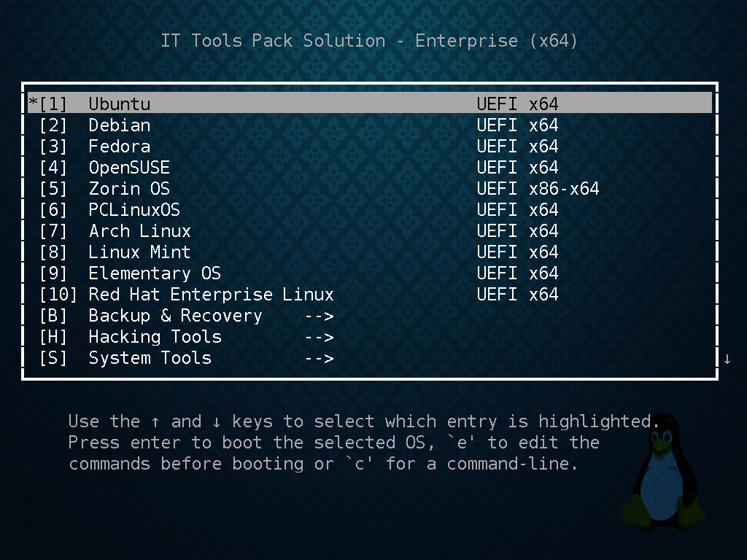Screen dimensions: 747x560
Task: Select the Arch Linux entry
Action: [370, 230]
